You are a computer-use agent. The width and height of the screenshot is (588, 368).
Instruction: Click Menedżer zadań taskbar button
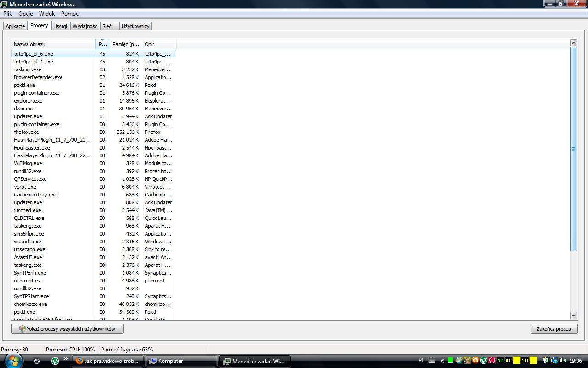255,361
